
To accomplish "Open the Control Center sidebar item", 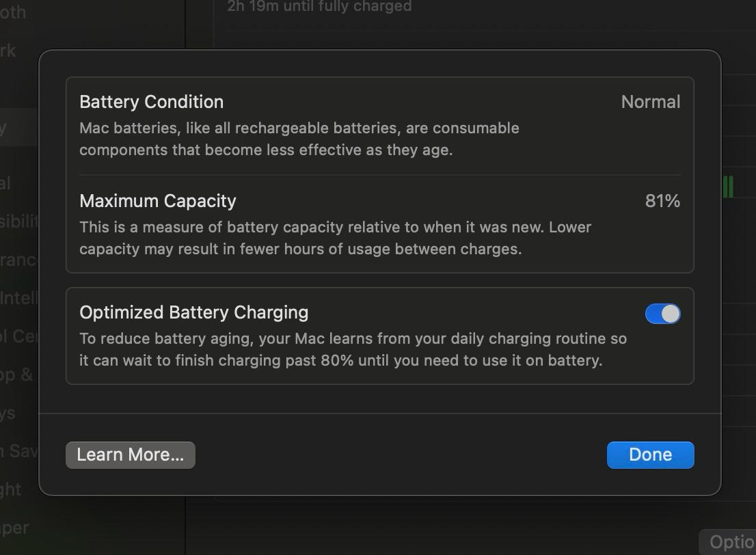I will tap(18, 336).
